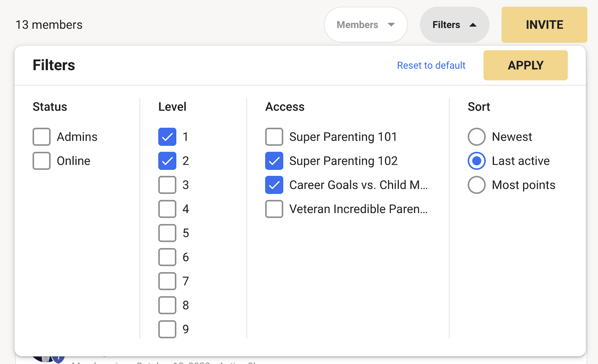Apply the selected filters
This screenshot has height=364, width=598.
pos(525,65)
